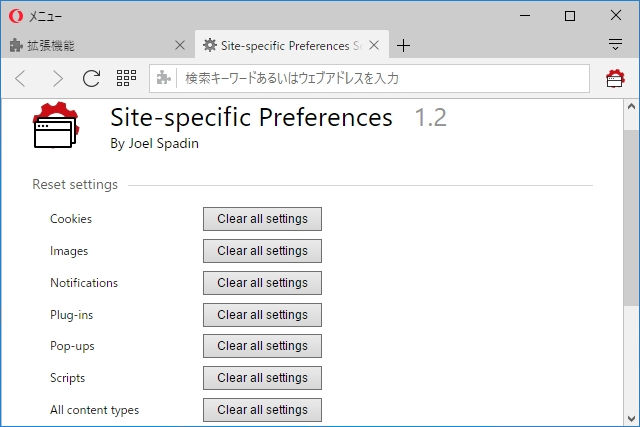Open the Speed Dial grid
This screenshot has height=427, width=640.
(126, 78)
